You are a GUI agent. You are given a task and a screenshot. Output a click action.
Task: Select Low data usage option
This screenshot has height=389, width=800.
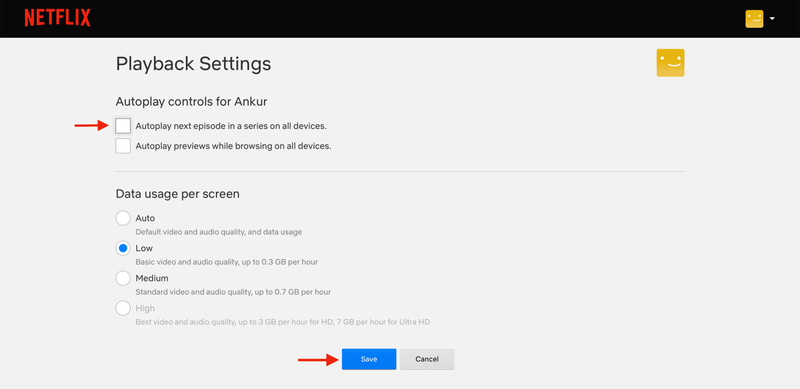[x=123, y=249]
